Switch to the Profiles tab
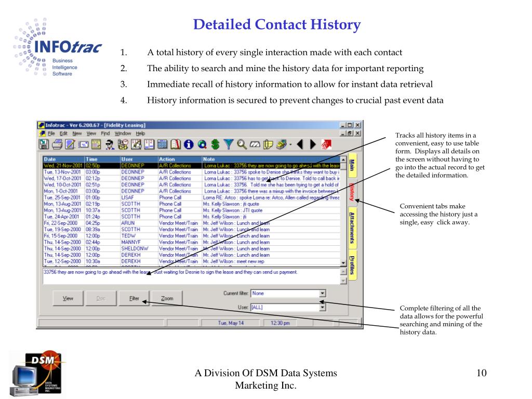This screenshot has width=532, height=399. coord(352,265)
